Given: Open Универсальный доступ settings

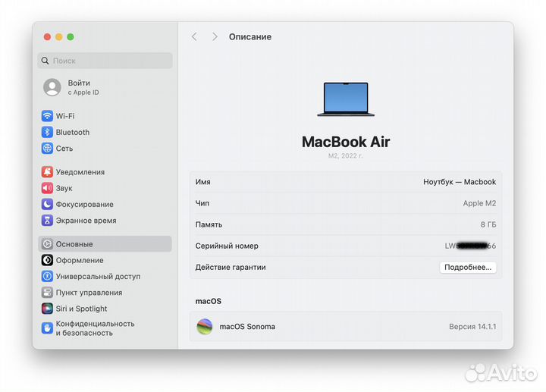Looking at the screenshot, I should [x=105, y=277].
